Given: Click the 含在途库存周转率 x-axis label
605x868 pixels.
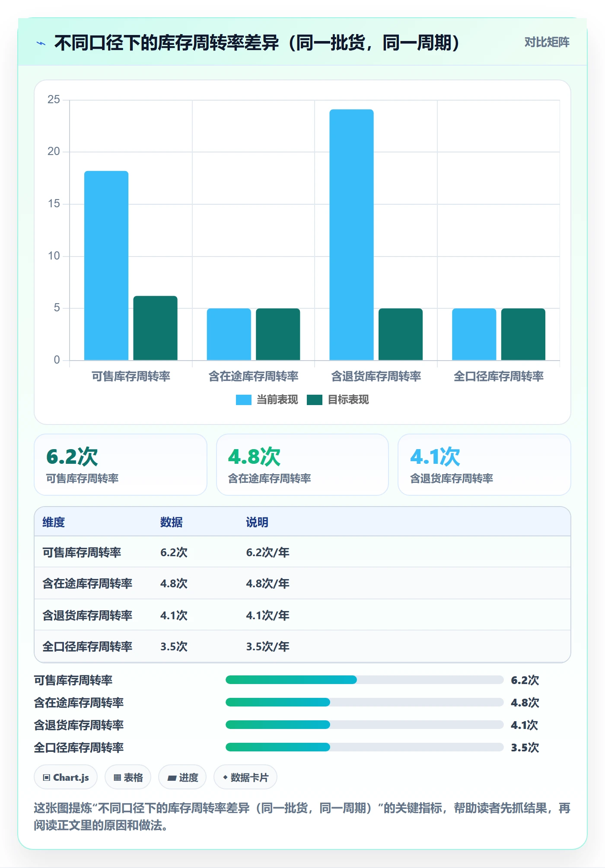Looking at the screenshot, I should point(253,377).
